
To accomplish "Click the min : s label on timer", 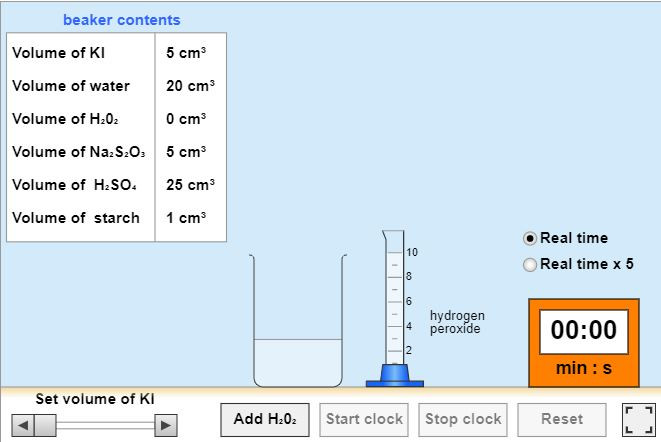I will coord(583,368).
